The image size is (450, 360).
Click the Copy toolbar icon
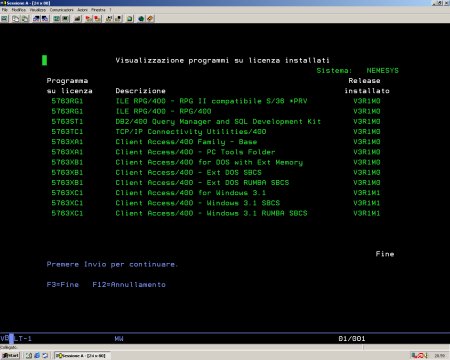click(x=15, y=19)
